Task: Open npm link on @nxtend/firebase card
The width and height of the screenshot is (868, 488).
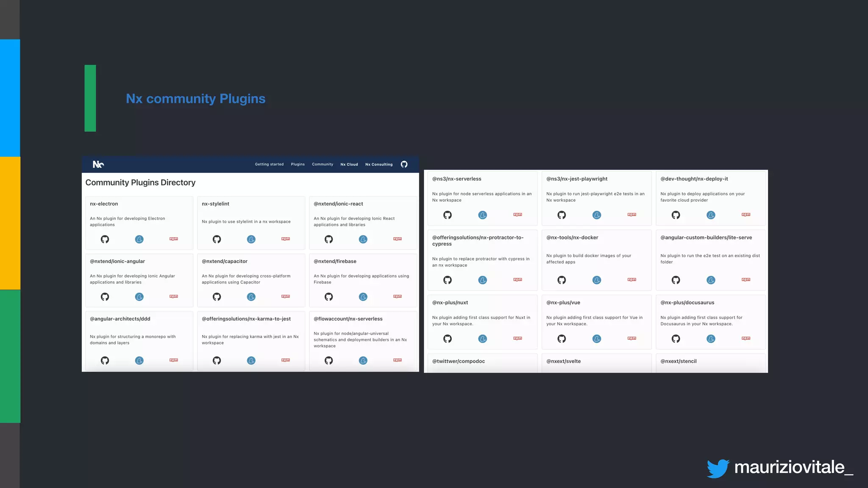Action: tap(398, 297)
